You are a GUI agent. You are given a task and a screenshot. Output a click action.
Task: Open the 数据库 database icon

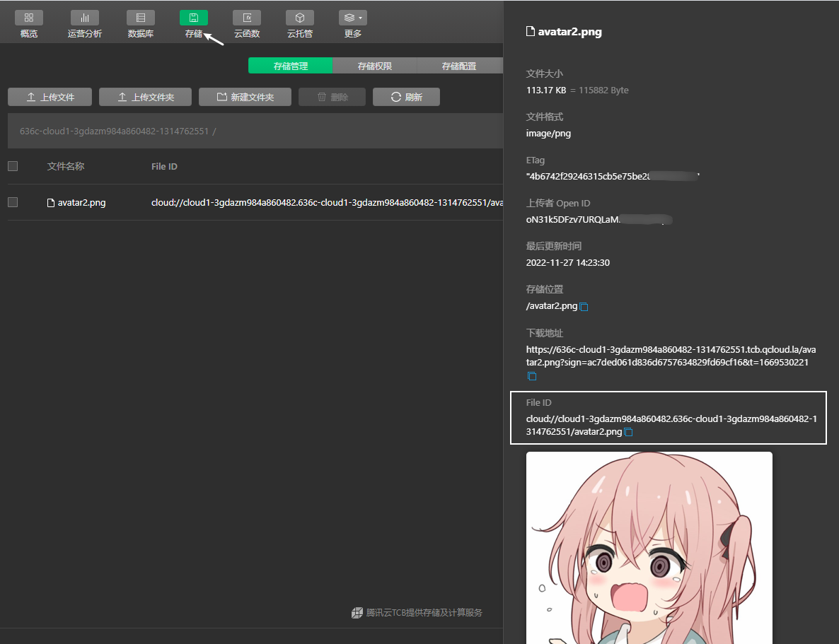pos(141,18)
